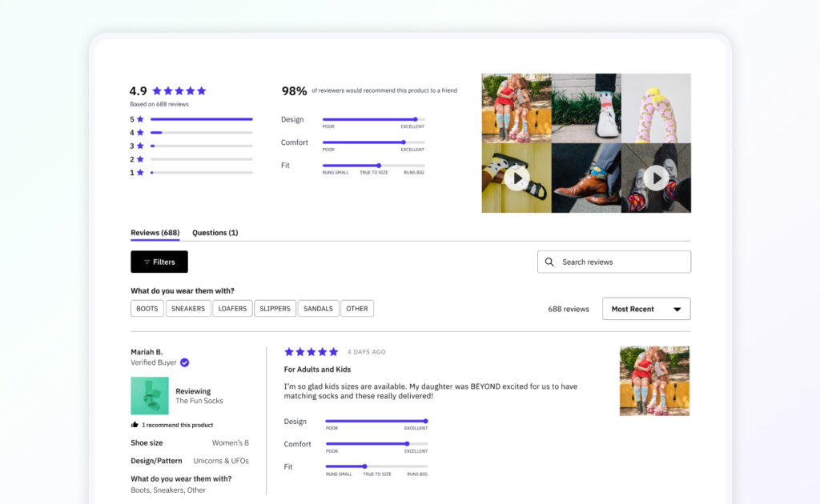Image resolution: width=820 pixels, height=504 pixels.
Task: Click 'Boots, Sneakers, Other' answer text
Action: 168,490
